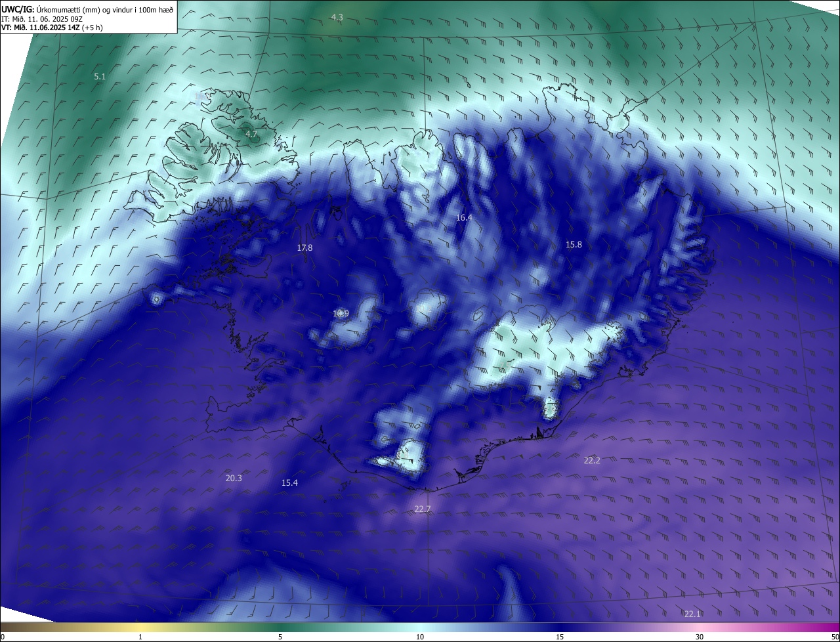Click the colorbar tick label 10

(x=420, y=637)
